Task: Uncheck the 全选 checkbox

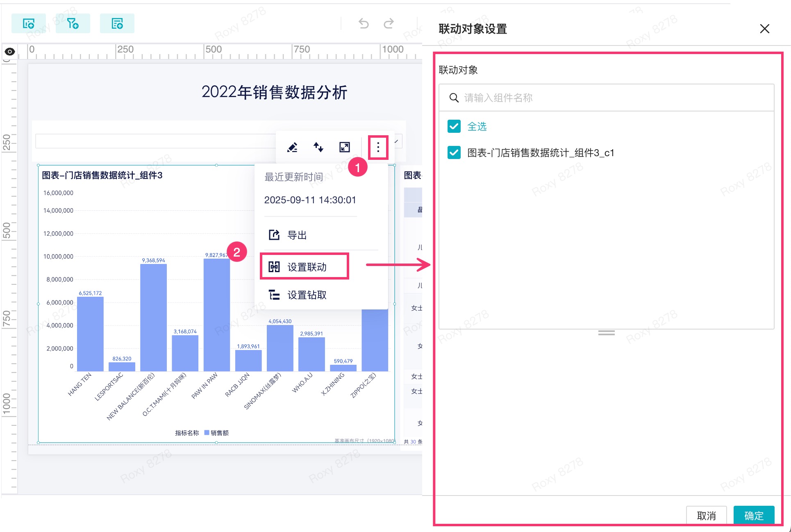Action: click(x=454, y=126)
